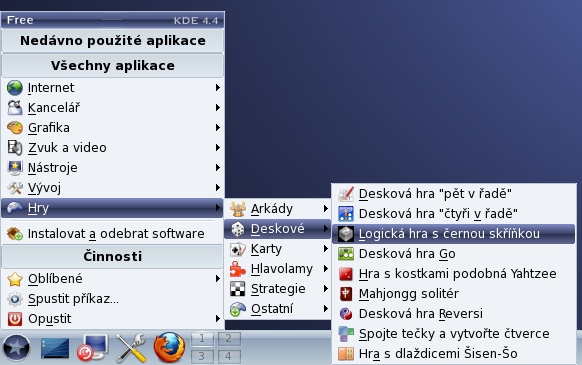Image resolution: width=582 pixels, height=365 pixels.
Task: Select Spustit příkaz... entry
Action: [112, 299]
